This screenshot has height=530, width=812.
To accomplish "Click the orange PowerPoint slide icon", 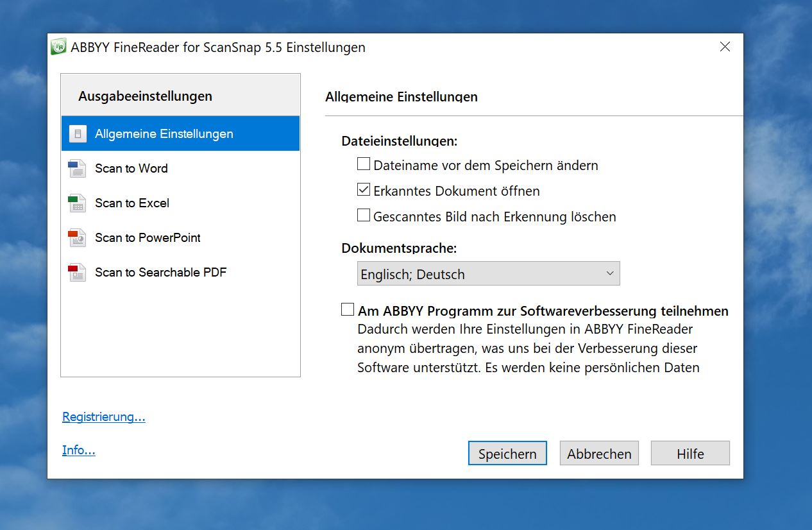I will click(x=77, y=238).
